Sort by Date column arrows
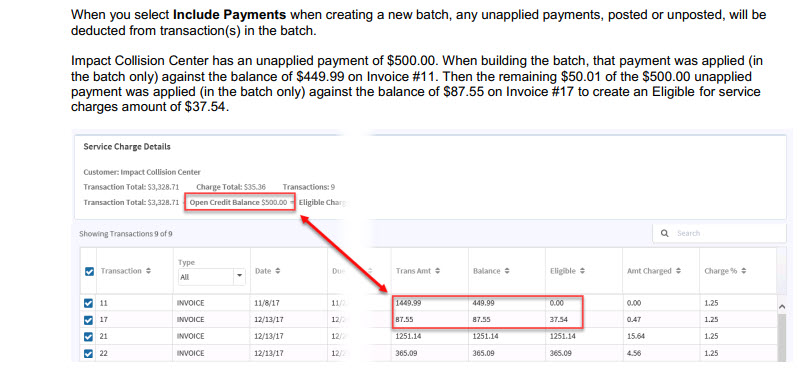 [278, 271]
